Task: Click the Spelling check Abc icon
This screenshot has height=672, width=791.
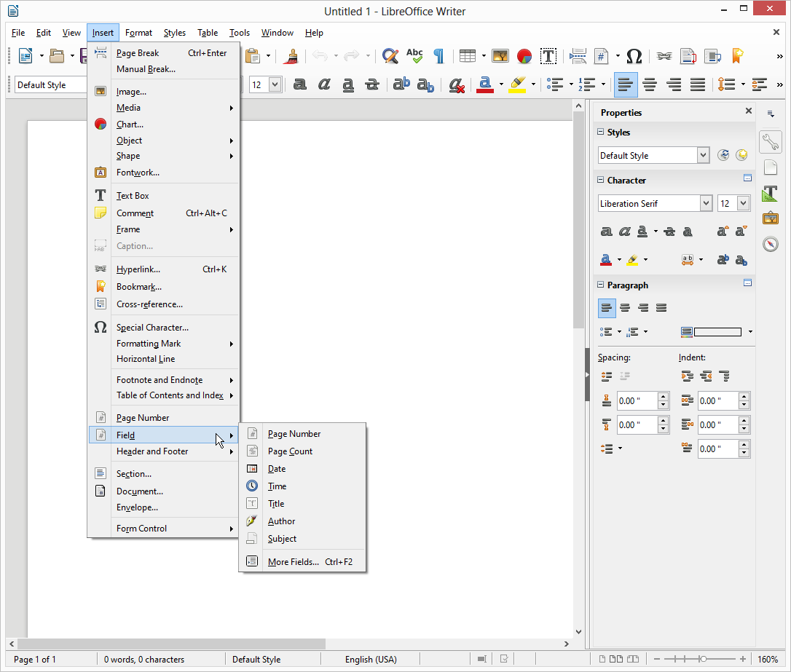Action: 414,56
